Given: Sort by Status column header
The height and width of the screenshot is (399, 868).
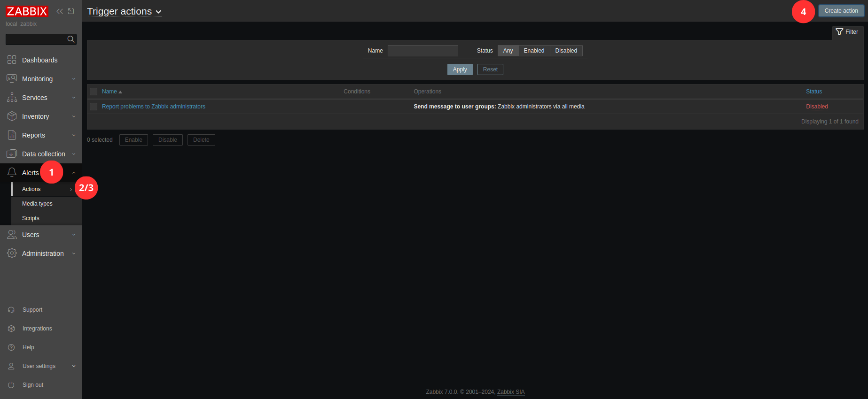Looking at the screenshot, I should click(814, 92).
